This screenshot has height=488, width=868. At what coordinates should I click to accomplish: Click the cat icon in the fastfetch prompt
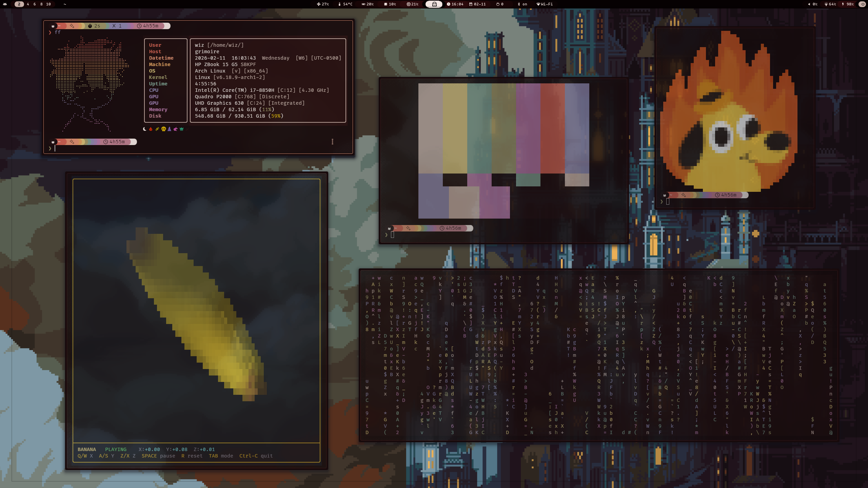[x=53, y=26]
